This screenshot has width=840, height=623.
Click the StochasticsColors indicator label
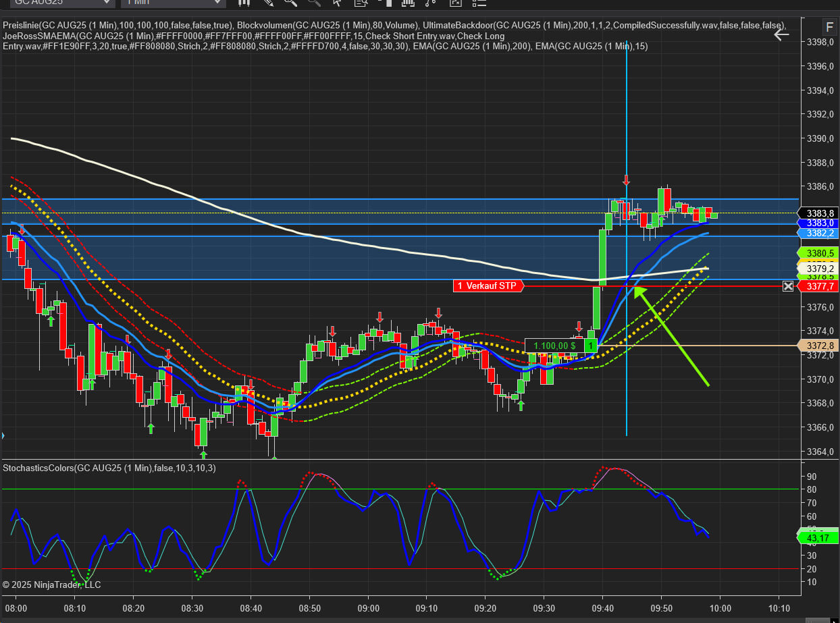(x=109, y=468)
